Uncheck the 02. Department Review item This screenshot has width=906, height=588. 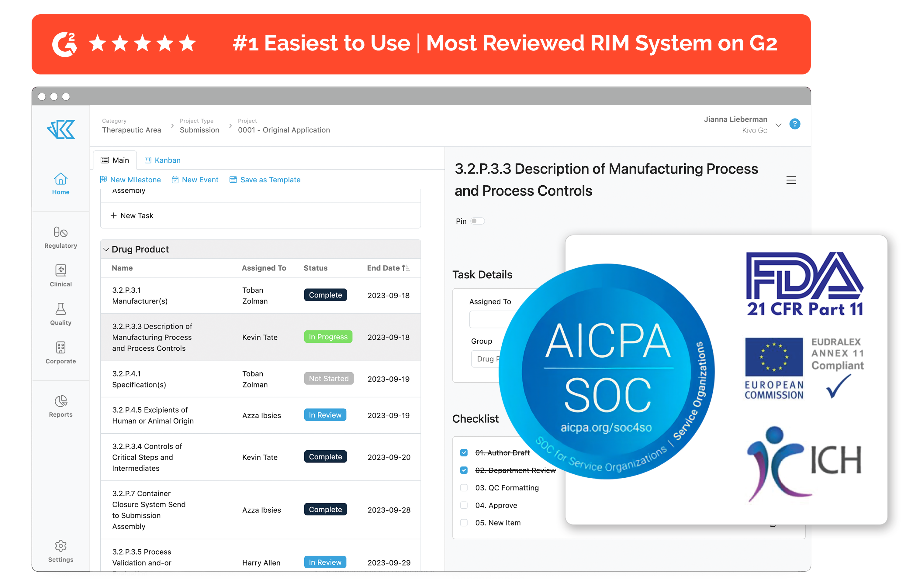click(x=464, y=470)
